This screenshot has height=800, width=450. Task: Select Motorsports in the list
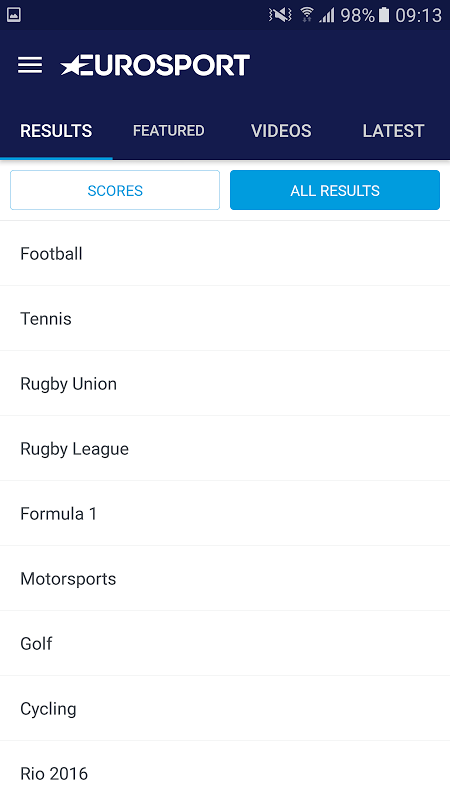(x=225, y=579)
